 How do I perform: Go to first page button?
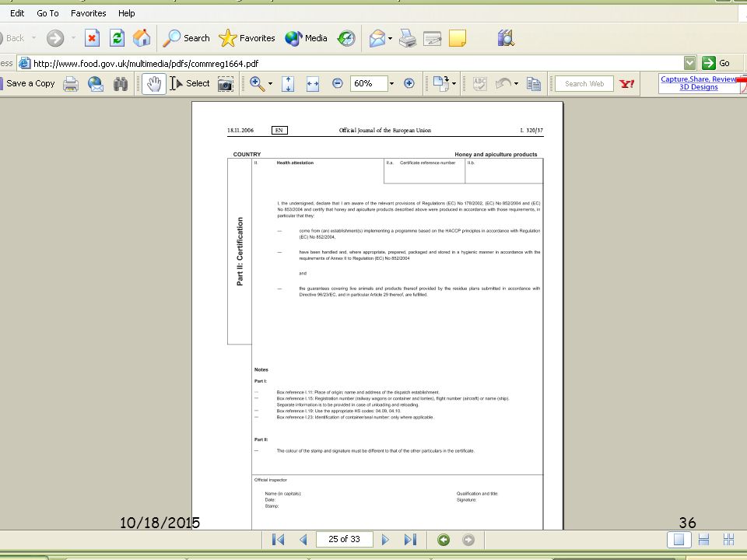click(279, 540)
